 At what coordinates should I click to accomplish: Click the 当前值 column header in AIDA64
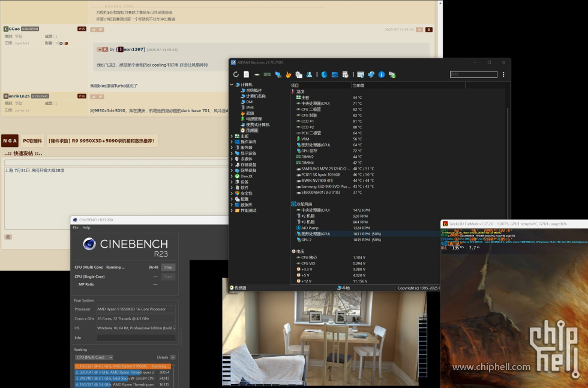click(409, 86)
